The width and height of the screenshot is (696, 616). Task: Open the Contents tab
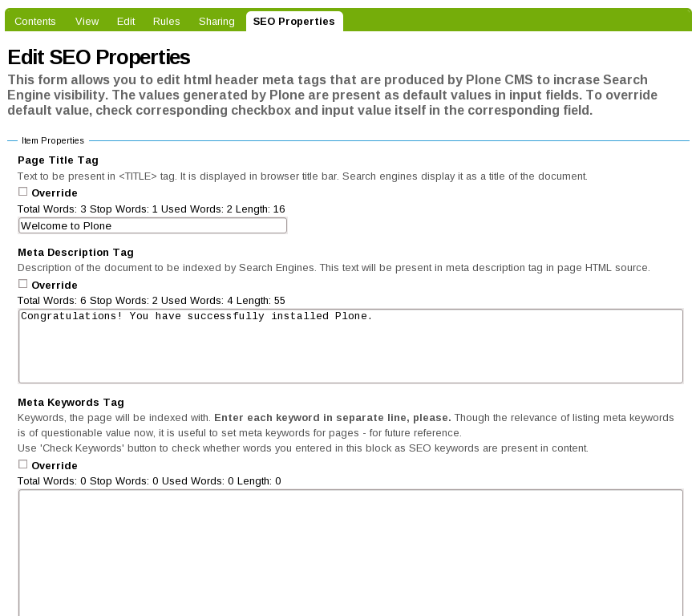pyautogui.click(x=35, y=22)
